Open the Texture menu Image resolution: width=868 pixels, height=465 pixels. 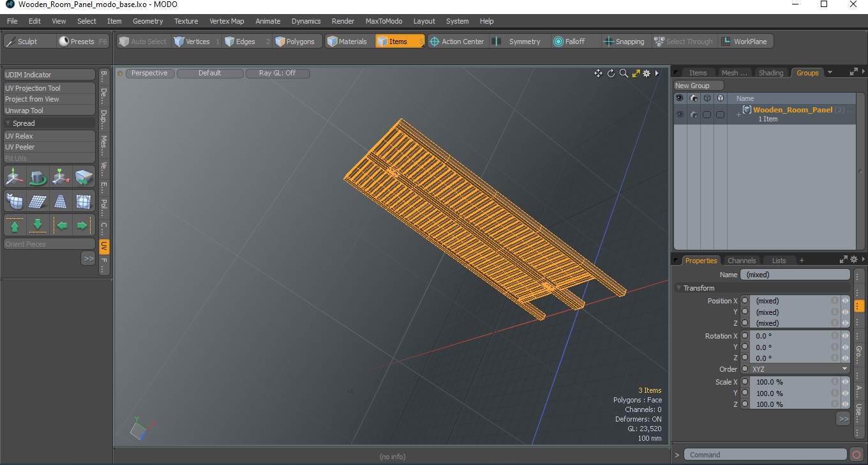(186, 21)
